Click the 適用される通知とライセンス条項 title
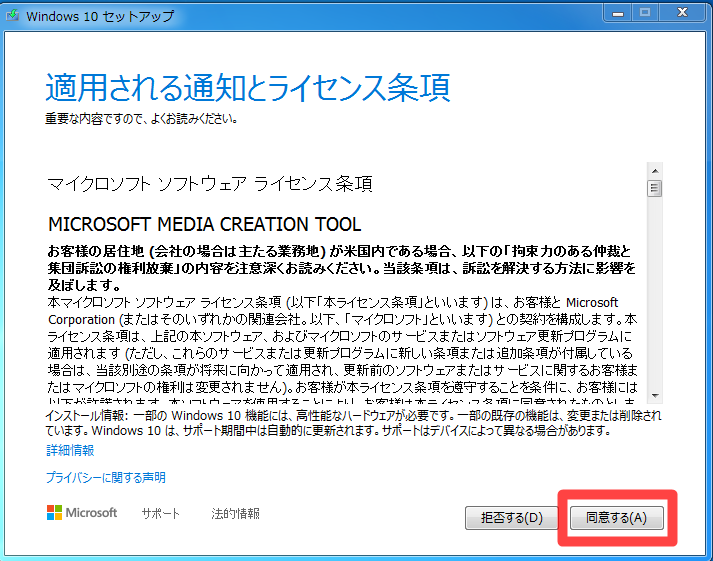The width and height of the screenshot is (713, 561). [248, 87]
